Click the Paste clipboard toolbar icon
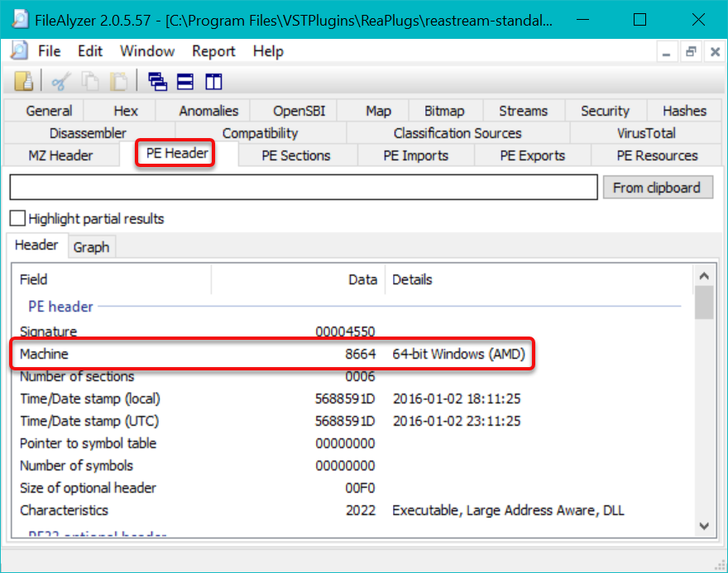728x573 pixels. (x=118, y=81)
